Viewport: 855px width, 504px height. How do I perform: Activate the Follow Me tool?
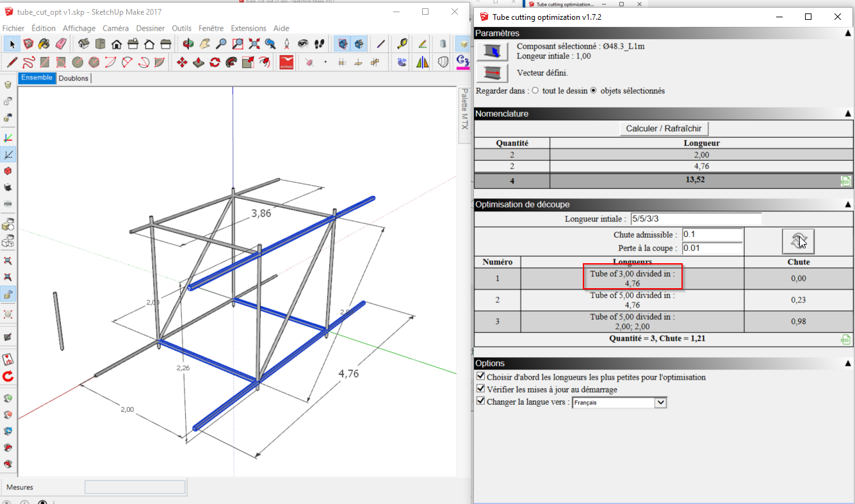(231, 62)
